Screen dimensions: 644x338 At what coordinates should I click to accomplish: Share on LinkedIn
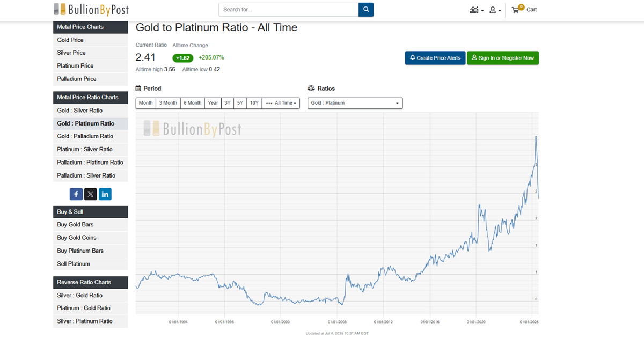click(x=105, y=194)
